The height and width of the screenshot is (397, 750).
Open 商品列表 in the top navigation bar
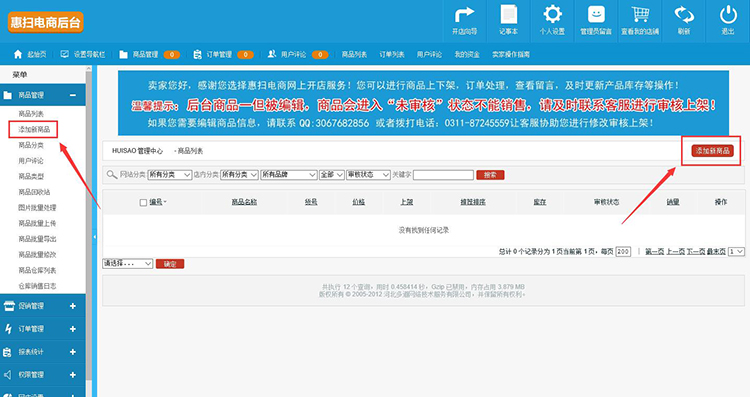click(x=354, y=55)
